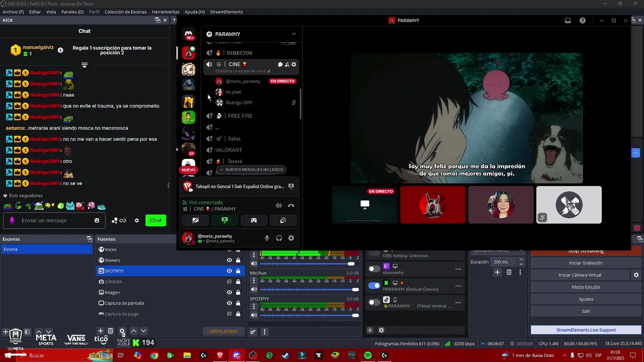Move source down in Fuentes list
644x362 pixels.
tap(143, 331)
